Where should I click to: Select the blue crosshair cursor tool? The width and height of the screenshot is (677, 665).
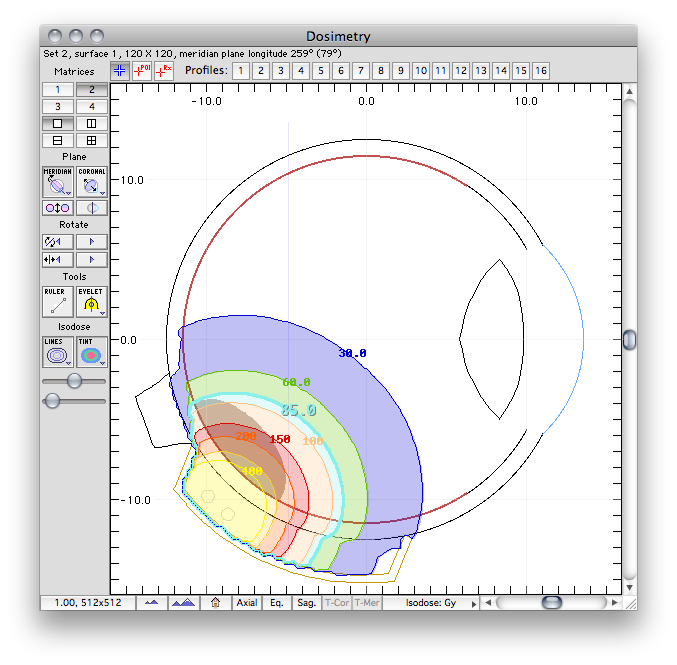[x=120, y=71]
